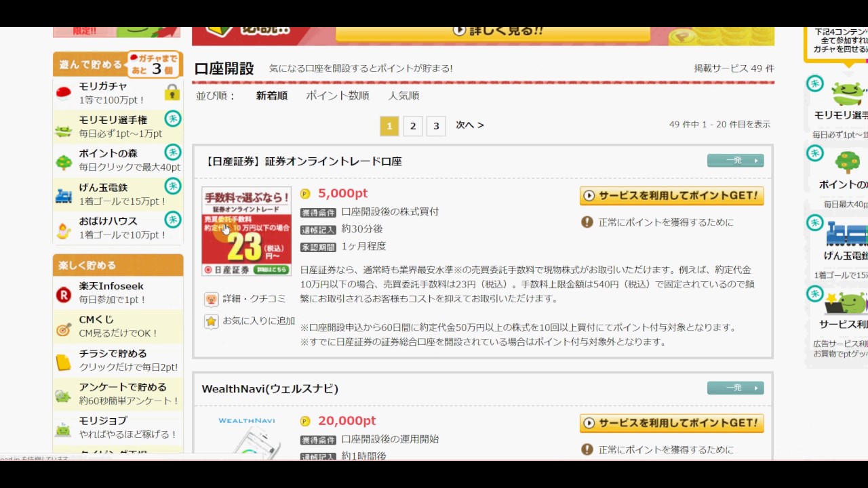The height and width of the screenshot is (488, 868).
Task: Open the WealthNavi(ウェルスナビ) title
Action: click(270, 389)
